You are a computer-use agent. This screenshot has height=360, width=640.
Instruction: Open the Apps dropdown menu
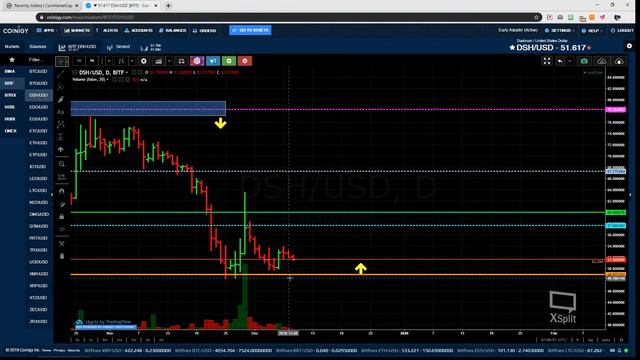tap(47, 31)
